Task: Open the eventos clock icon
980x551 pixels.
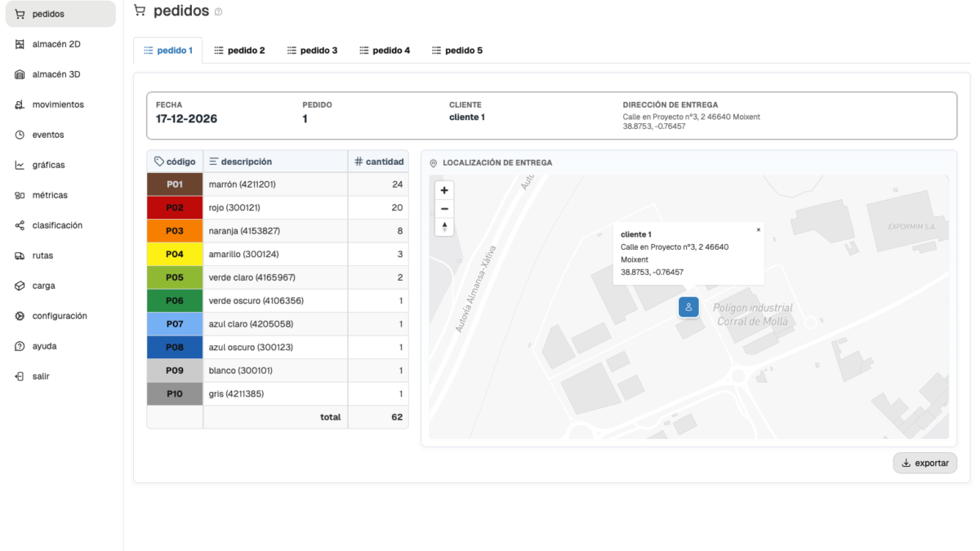Action: [x=20, y=135]
